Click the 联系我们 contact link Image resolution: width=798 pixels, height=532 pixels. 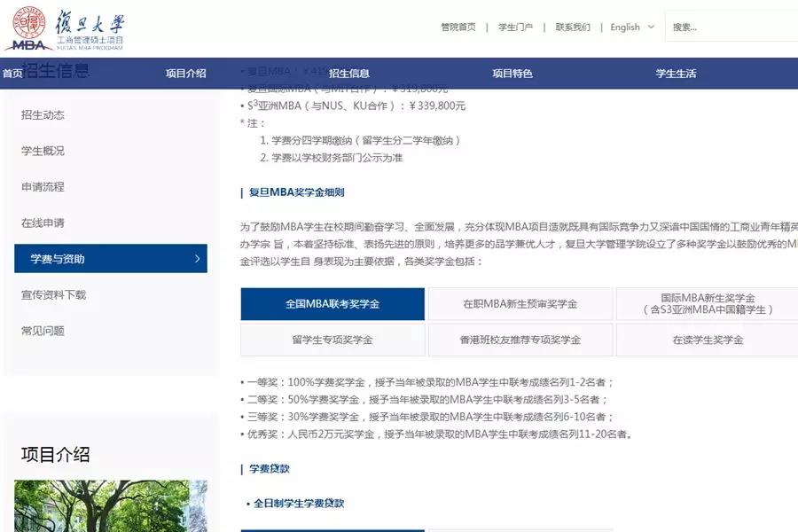[x=573, y=27]
